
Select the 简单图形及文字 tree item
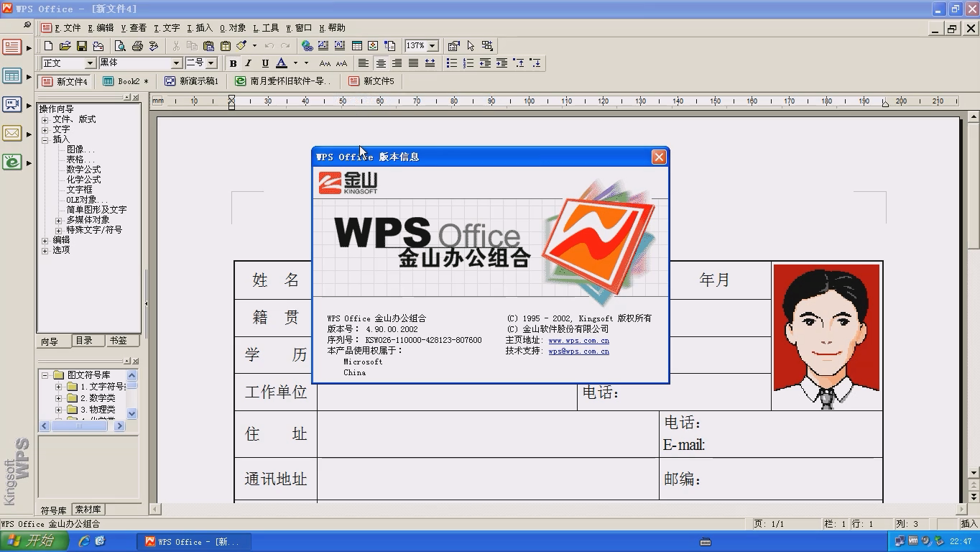(x=96, y=210)
